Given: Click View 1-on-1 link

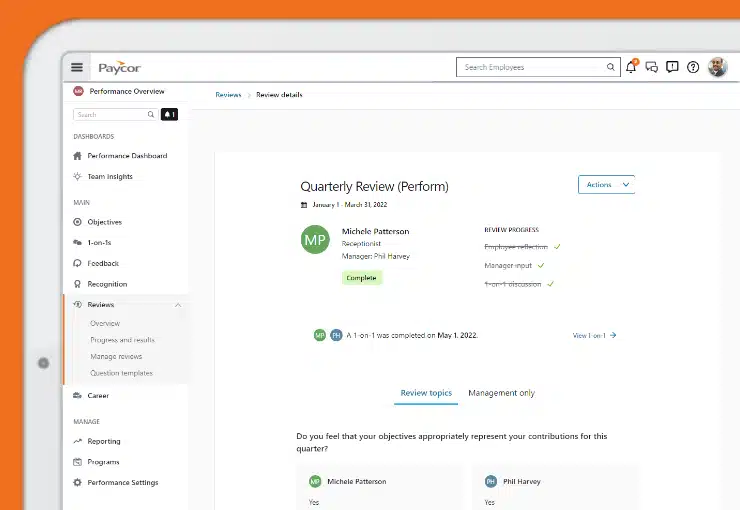Looking at the screenshot, I should [x=594, y=335].
